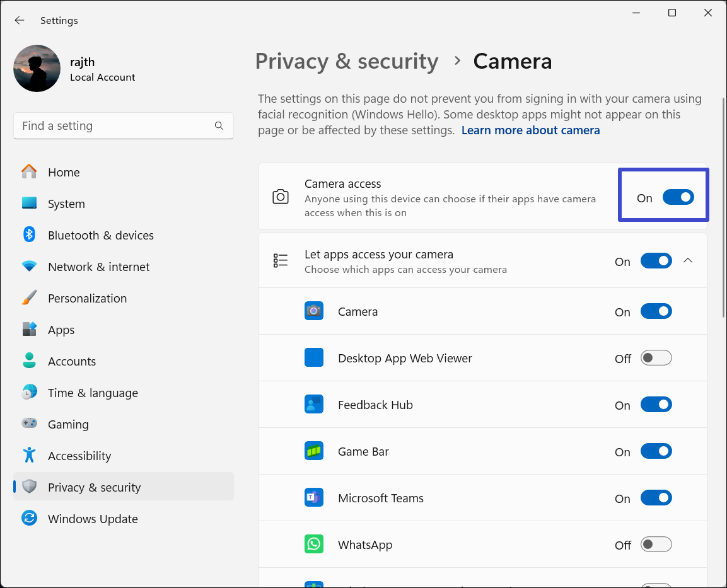This screenshot has width=727, height=588.
Task: Click the Network & internet Wi-Fi icon
Action: pos(29,267)
